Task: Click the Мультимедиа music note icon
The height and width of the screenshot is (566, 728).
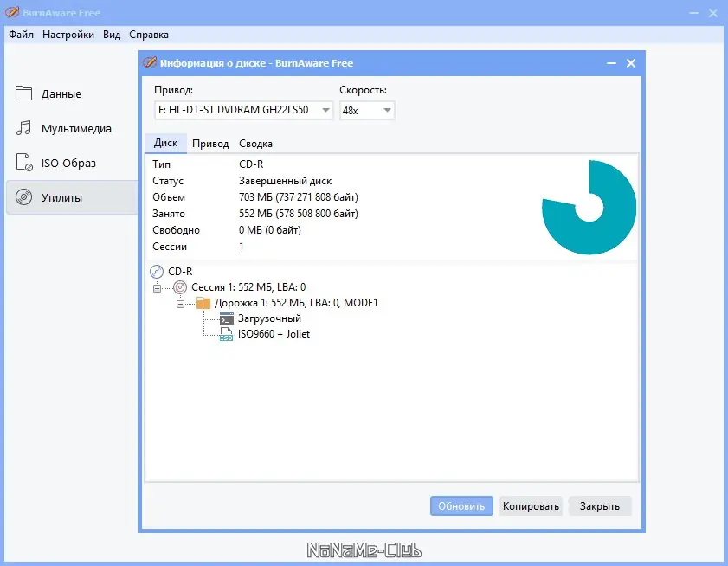Action: point(23,128)
